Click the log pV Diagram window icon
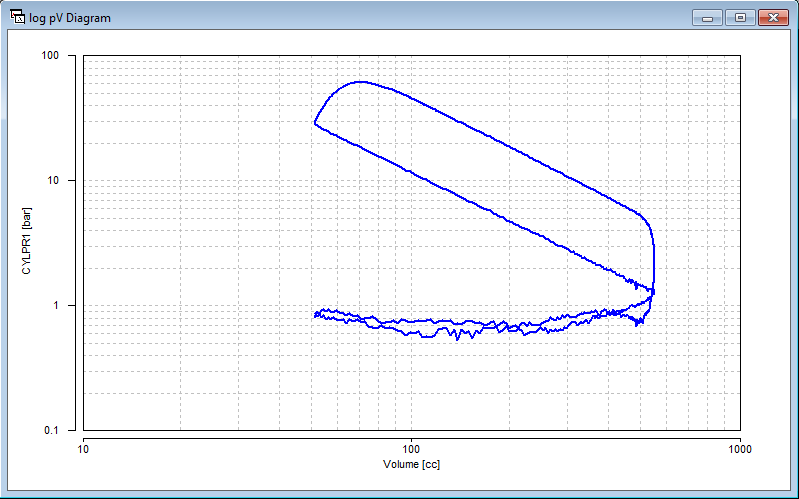799x499 pixels. (18, 18)
